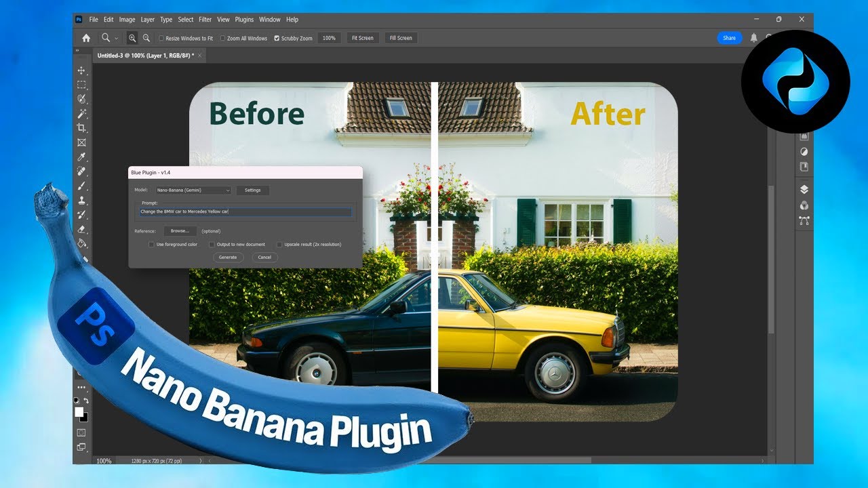
Task: Open the Image menu
Action: (127, 20)
